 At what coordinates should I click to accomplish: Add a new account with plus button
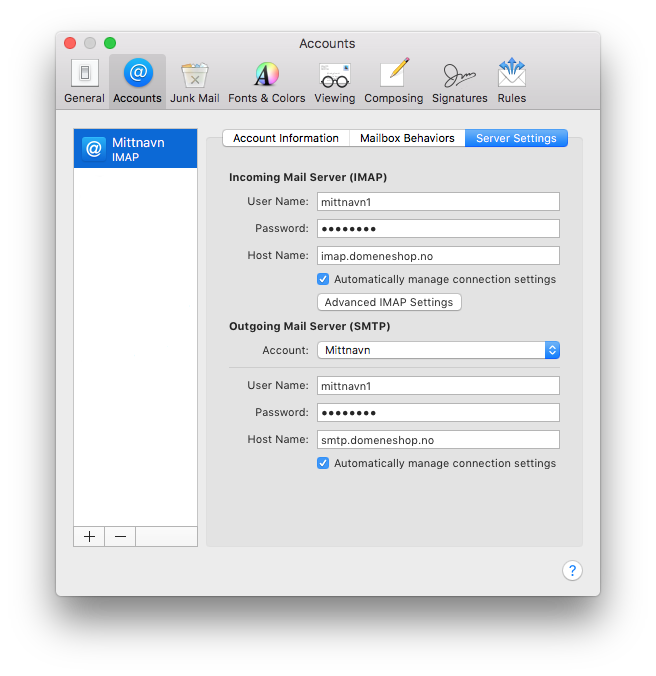coord(89,536)
